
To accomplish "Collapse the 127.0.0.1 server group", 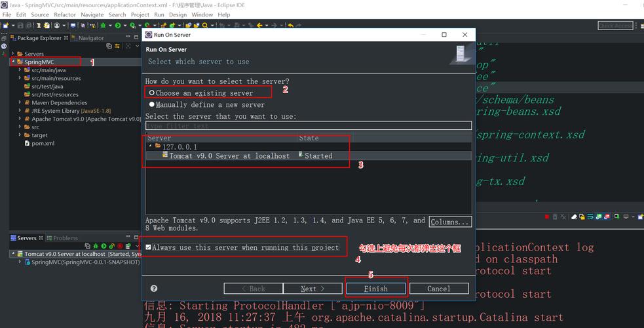I will (x=150, y=146).
